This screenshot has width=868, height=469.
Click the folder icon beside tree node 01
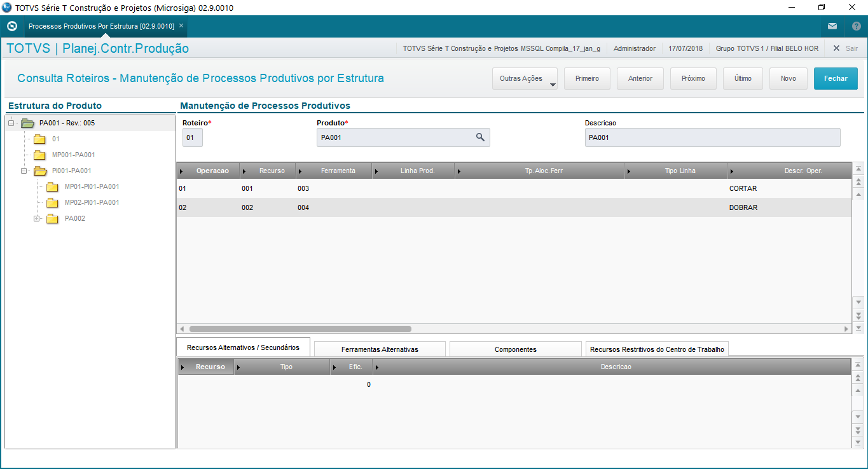tap(40, 139)
